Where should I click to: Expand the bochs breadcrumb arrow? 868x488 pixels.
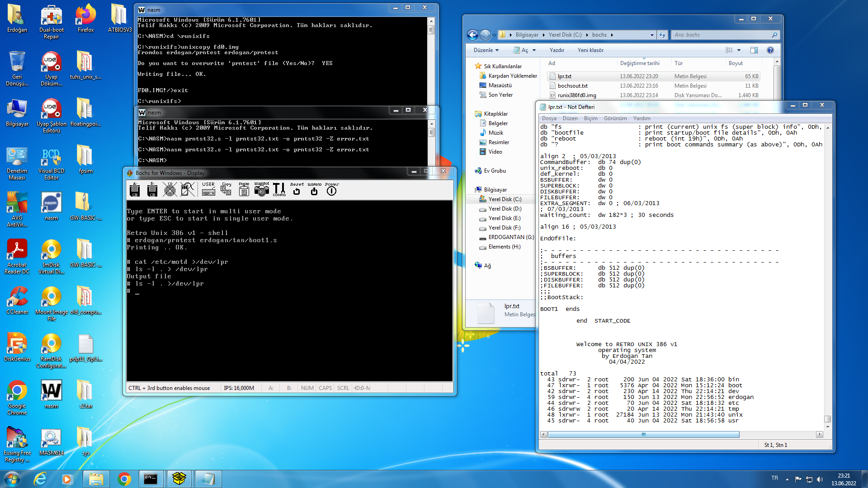pyautogui.click(x=612, y=35)
